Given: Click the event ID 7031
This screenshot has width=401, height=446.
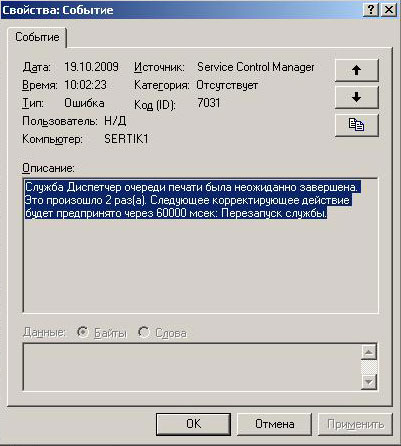Looking at the screenshot, I should point(209,103).
